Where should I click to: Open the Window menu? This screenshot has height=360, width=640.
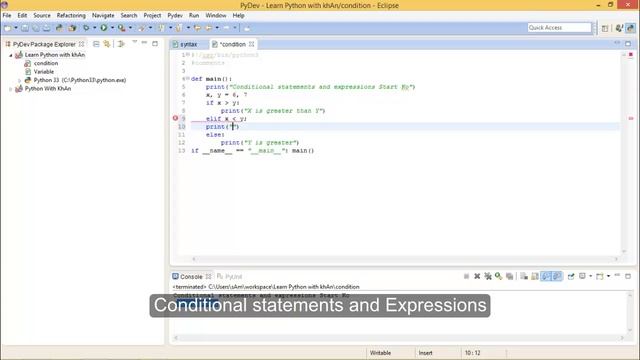coord(216,16)
